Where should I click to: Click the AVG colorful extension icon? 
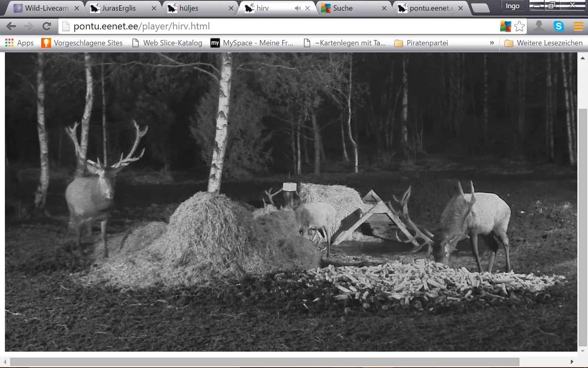coord(506,27)
